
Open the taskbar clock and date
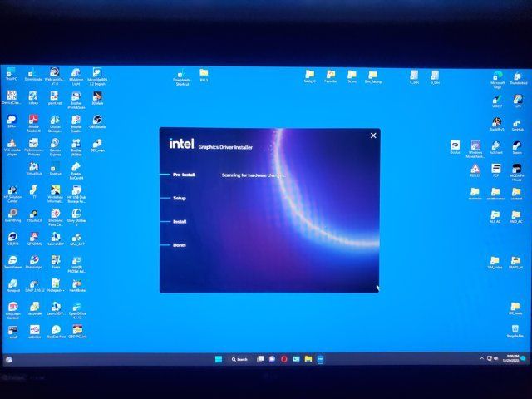point(511,358)
